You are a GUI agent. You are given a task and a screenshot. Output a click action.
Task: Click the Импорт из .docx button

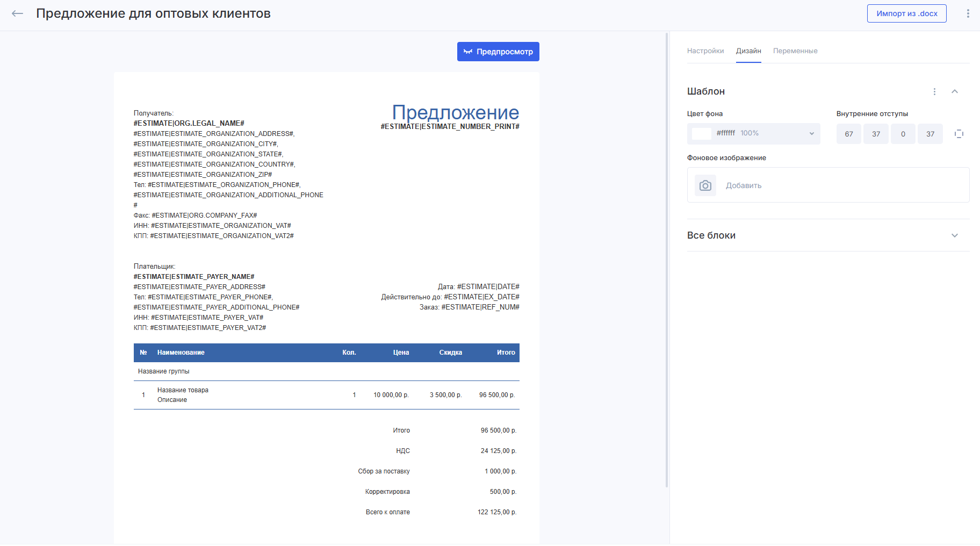[906, 13]
